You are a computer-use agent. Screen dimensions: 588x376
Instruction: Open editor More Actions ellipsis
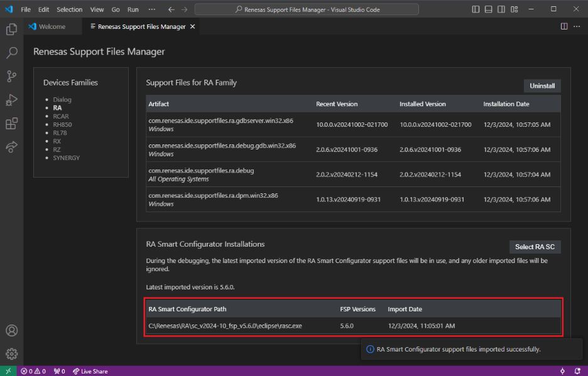[x=577, y=26]
